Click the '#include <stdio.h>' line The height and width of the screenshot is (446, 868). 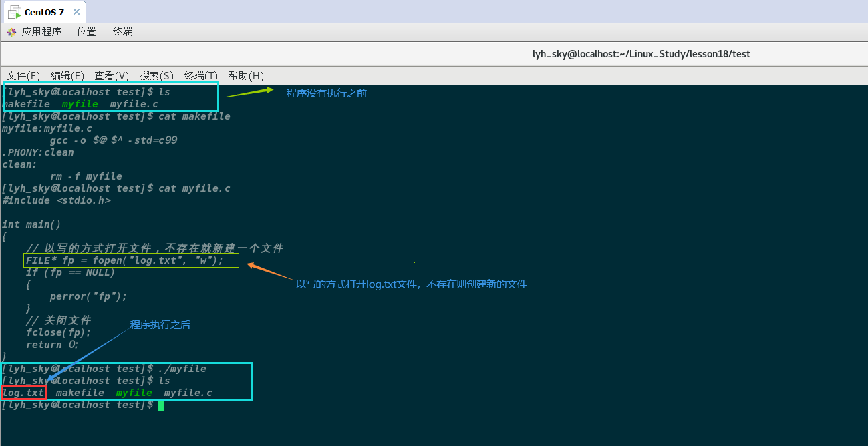(x=56, y=200)
